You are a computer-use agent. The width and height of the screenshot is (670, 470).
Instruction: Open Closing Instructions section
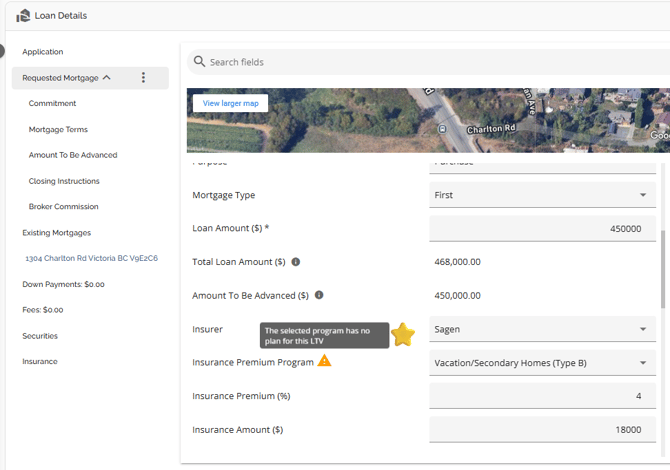point(64,181)
